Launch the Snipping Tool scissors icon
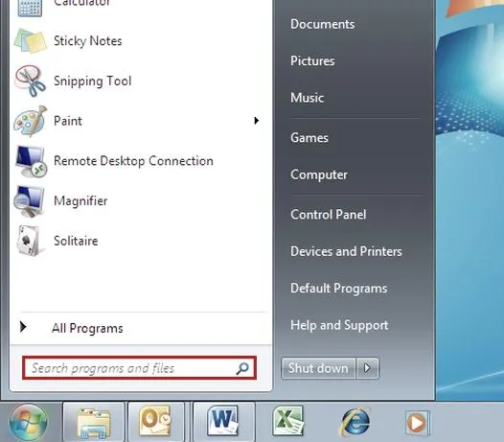Screen dimensions: 504x442 tap(30, 81)
